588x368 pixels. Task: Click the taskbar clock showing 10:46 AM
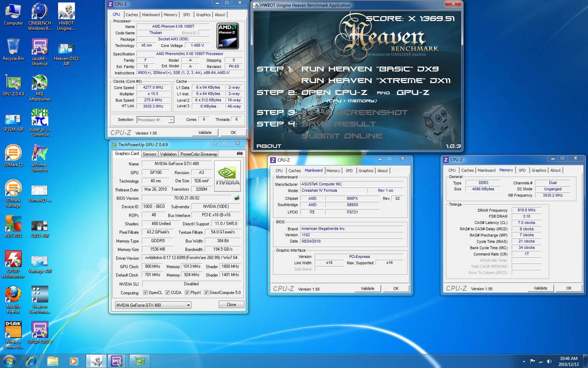tap(569, 361)
